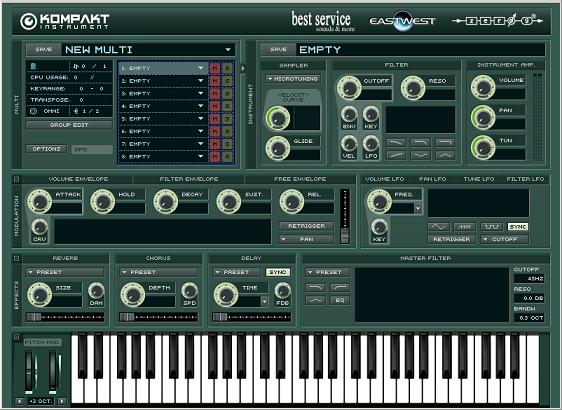This screenshot has width=562, height=410.
Task: Click the Delay level slider
Action: tap(251, 317)
